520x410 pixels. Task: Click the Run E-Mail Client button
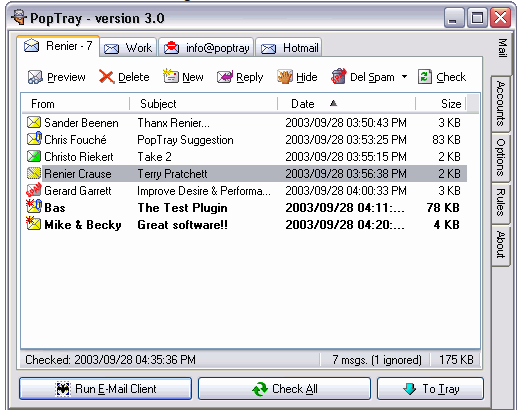pyautogui.click(x=106, y=389)
